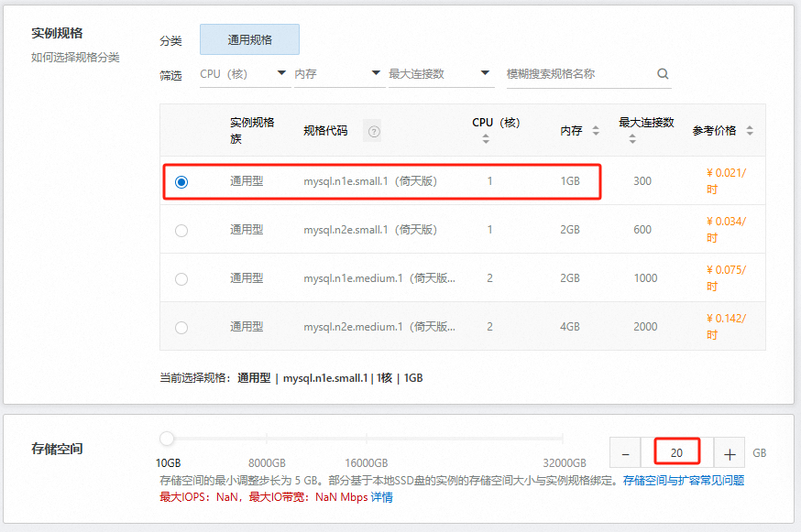801x532 pixels.
Task: Click the 32000GB slider label
Action: [565, 463]
